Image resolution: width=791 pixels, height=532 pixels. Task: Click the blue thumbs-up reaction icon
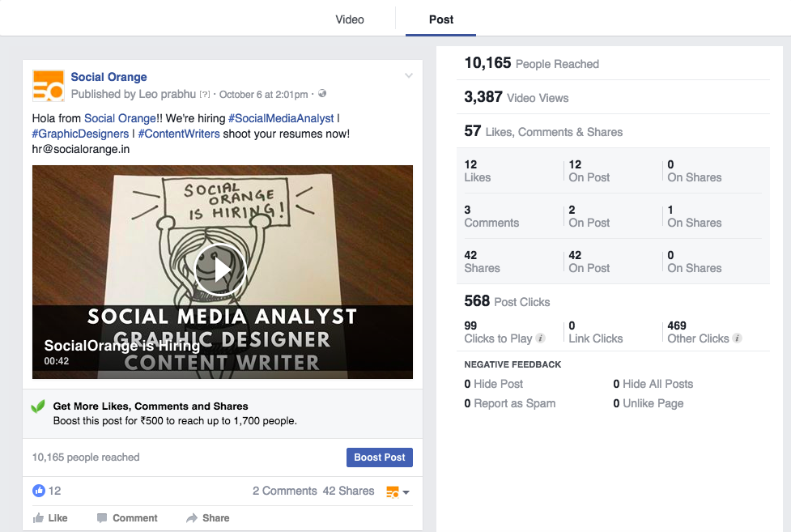(x=38, y=491)
